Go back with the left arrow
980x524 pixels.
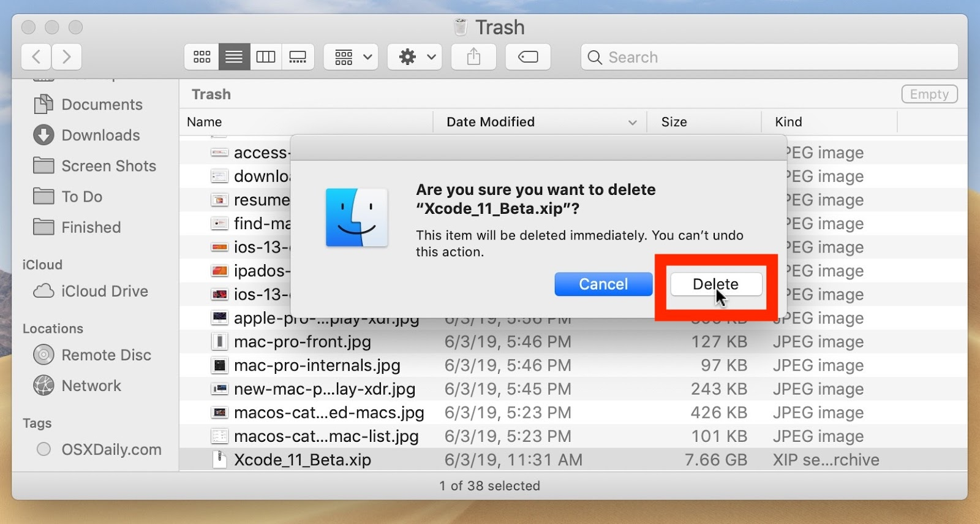click(x=37, y=57)
